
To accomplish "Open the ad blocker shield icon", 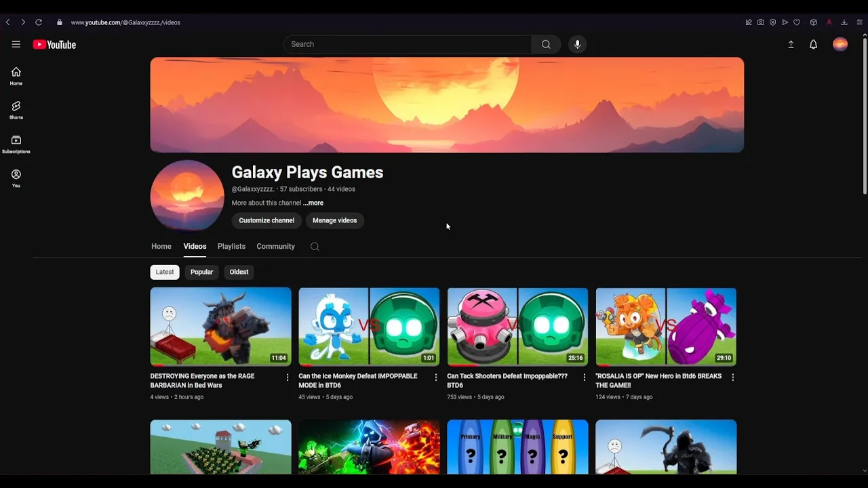I will pos(772,22).
